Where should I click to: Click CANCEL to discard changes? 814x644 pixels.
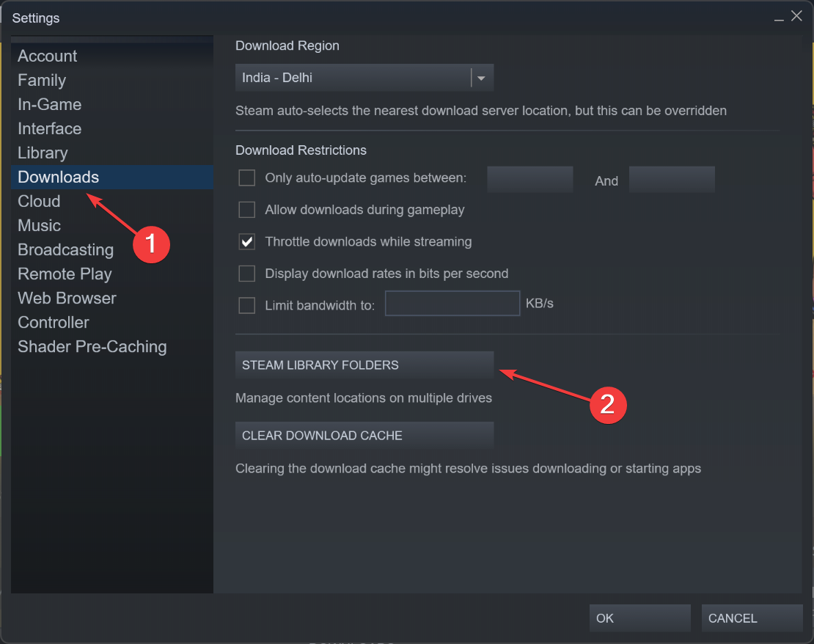(752, 618)
